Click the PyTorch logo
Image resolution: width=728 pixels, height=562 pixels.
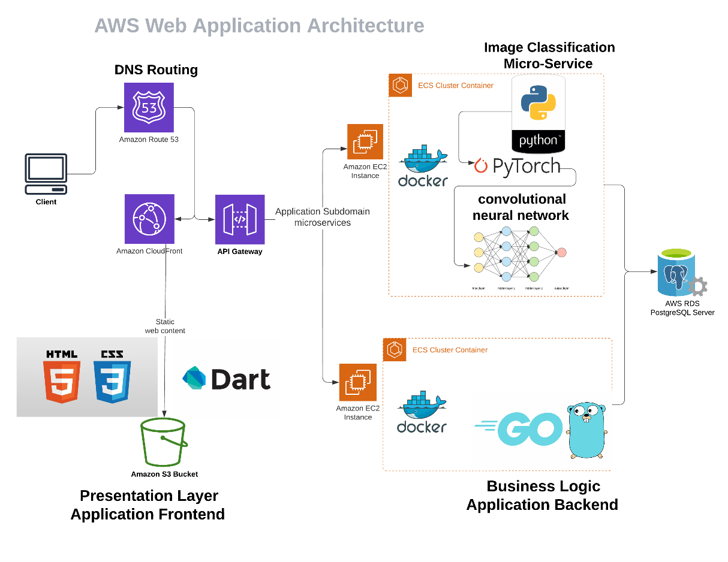(516, 166)
